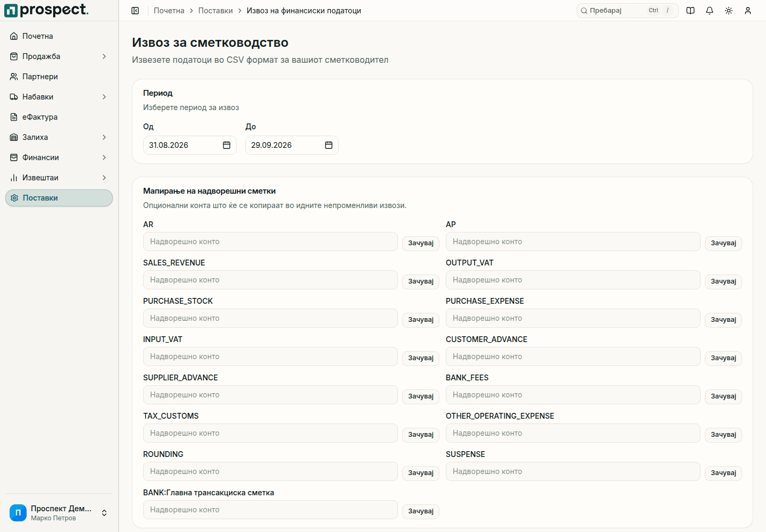The height and width of the screenshot is (532, 766).
Task: Save the ROUNDING account mapping
Action: point(421,473)
